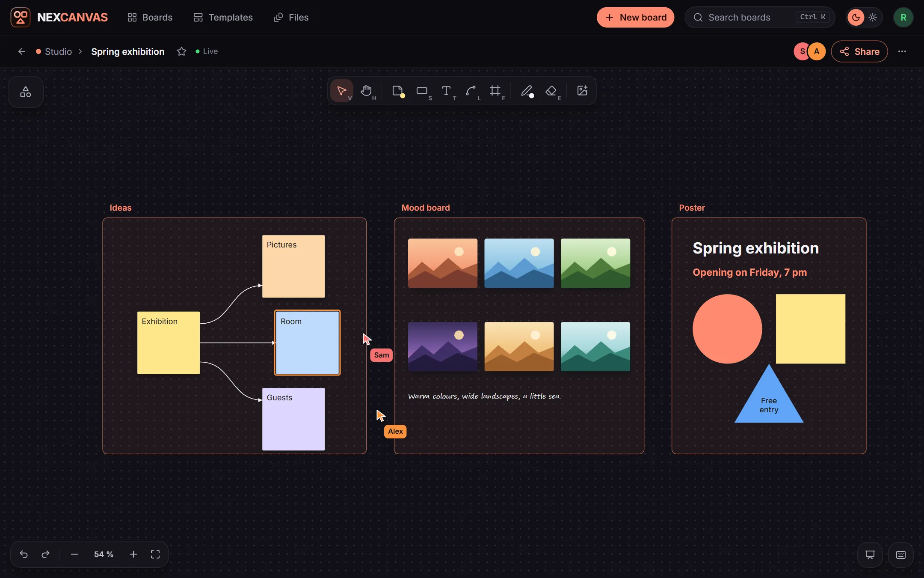The width and height of the screenshot is (924, 578).
Task: Open keyboard shortcuts panel
Action: pyautogui.click(x=901, y=555)
